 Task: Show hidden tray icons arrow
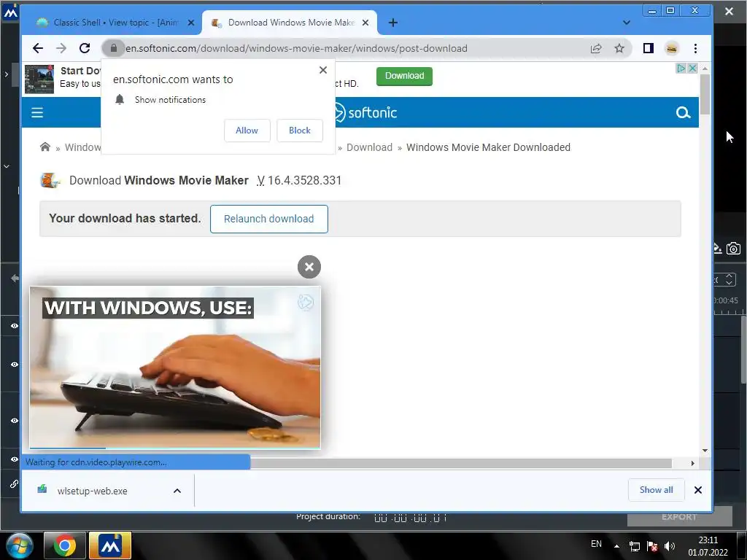pos(616,546)
